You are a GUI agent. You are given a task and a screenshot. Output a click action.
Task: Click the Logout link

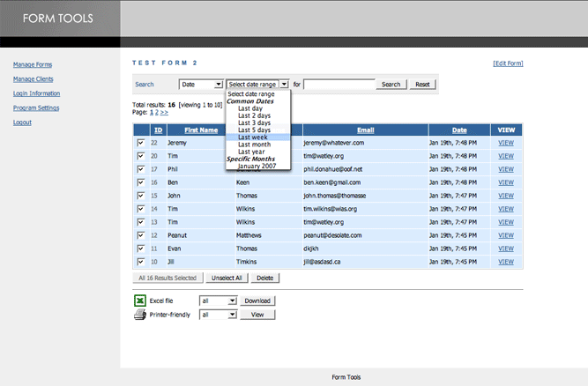[23, 122]
